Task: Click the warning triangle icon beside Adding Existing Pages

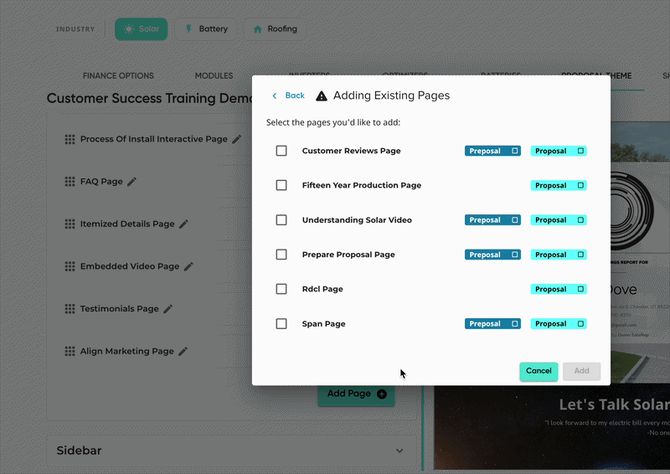Action: [321, 96]
